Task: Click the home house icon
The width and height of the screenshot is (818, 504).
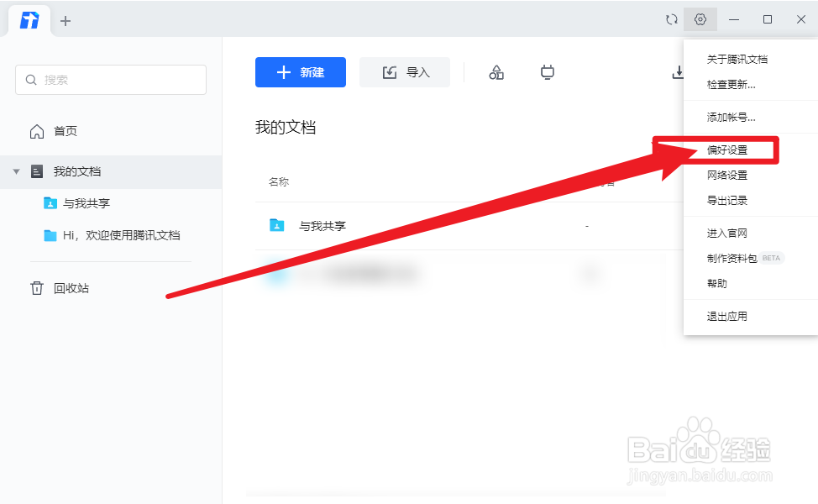Action: click(x=36, y=131)
